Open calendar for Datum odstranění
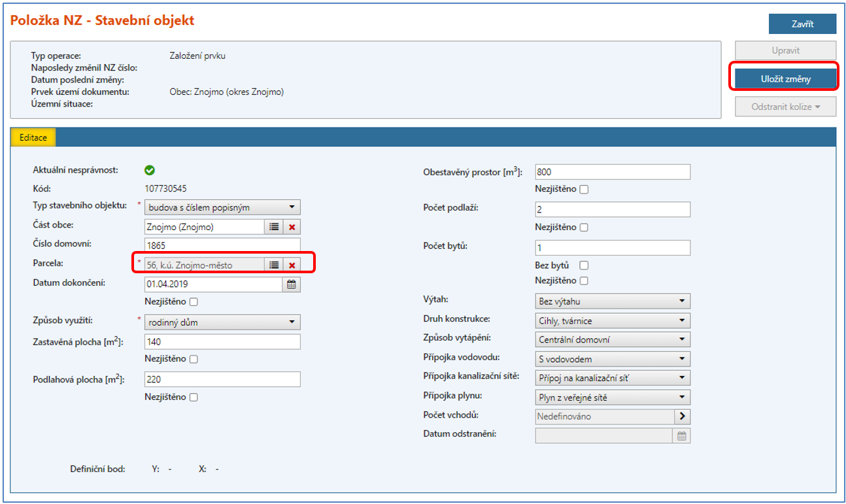 tap(682, 436)
